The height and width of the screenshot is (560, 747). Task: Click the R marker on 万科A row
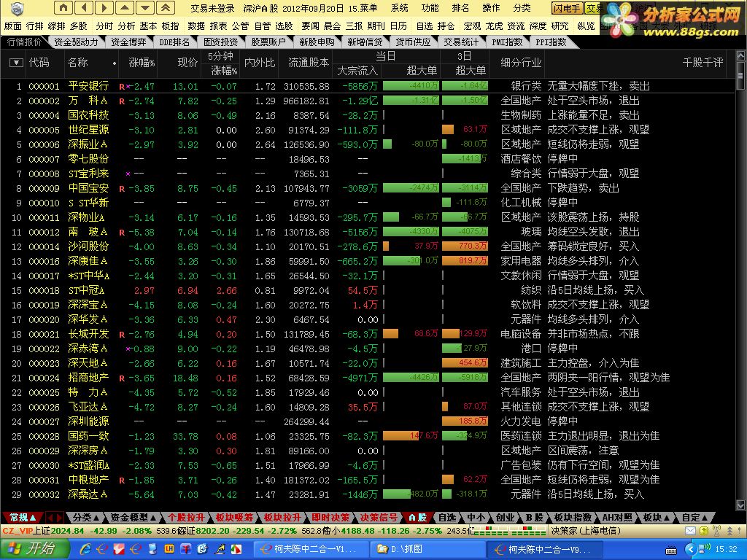tap(122, 101)
